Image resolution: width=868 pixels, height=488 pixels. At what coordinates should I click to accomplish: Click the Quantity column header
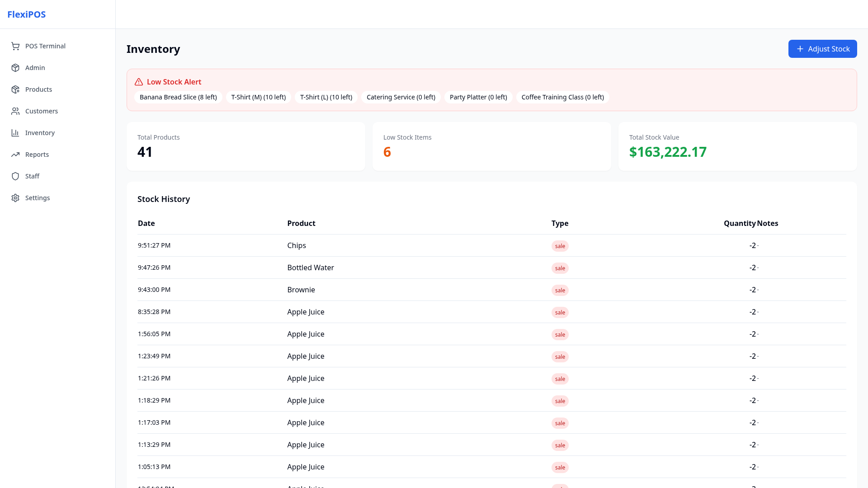tap(739, 223)
